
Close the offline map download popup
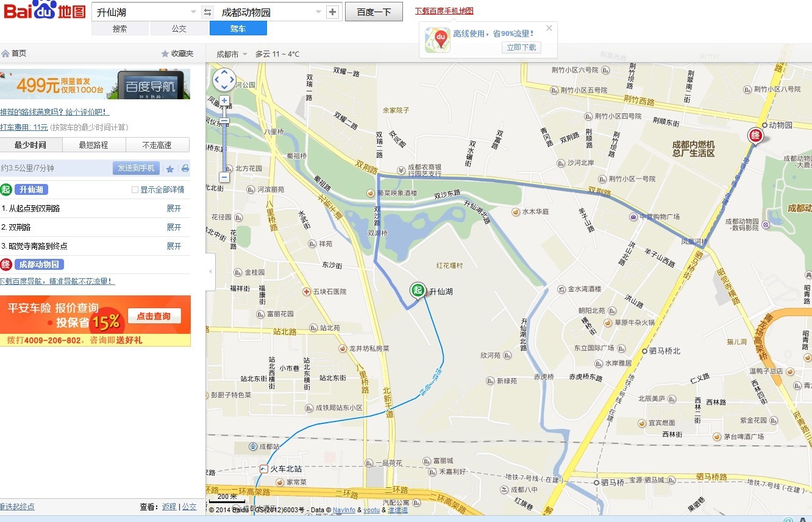(549, 28)
